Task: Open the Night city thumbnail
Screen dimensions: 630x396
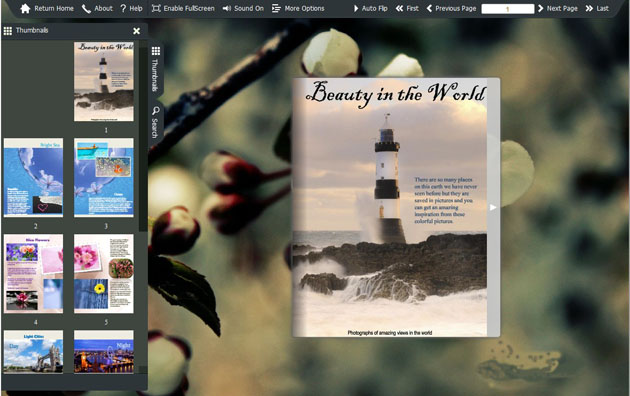Action: 104,352
